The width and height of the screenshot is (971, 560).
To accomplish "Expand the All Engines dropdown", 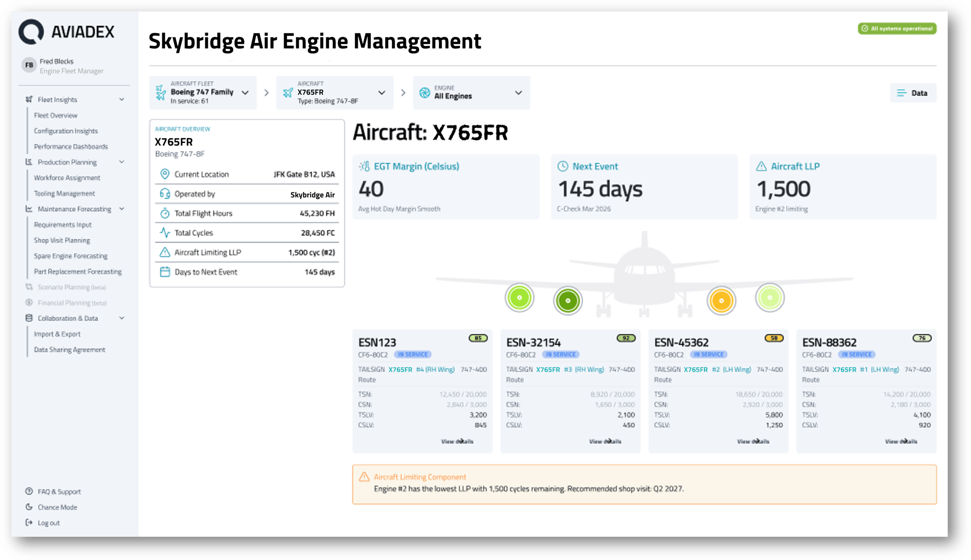I will point(519,93).
